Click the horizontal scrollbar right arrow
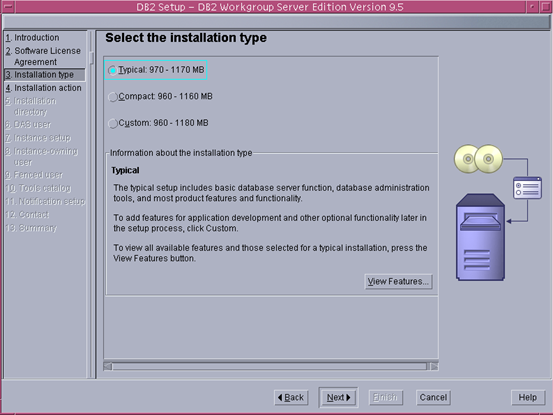Image resolution: width=553 pixels, height=415 pixels. (x=434, y=367)
